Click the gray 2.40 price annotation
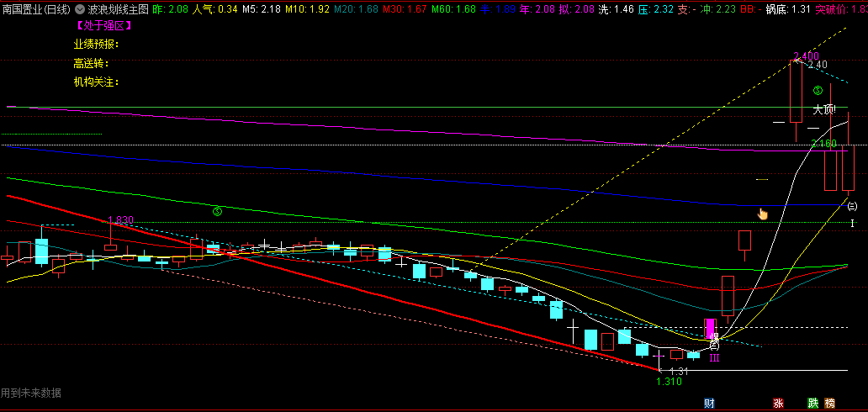868x412 pixels. (x=817, y=65)
